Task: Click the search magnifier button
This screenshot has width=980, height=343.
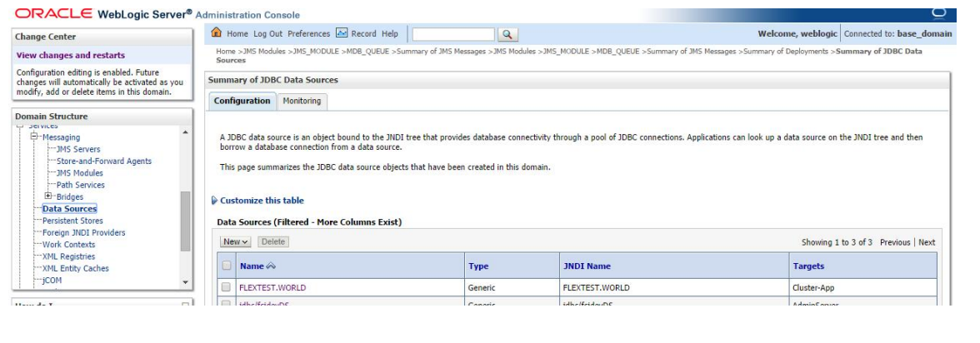Action: pyautogui.click(x=507, y=34)
